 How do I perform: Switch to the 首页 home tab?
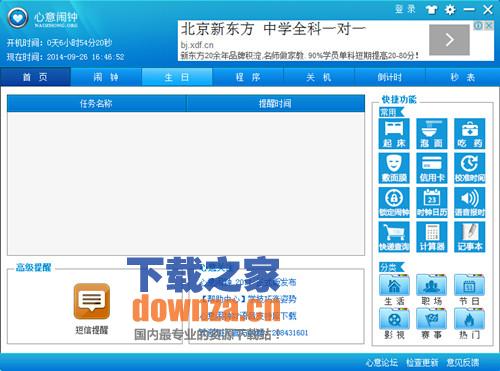(x=35, y=77)
